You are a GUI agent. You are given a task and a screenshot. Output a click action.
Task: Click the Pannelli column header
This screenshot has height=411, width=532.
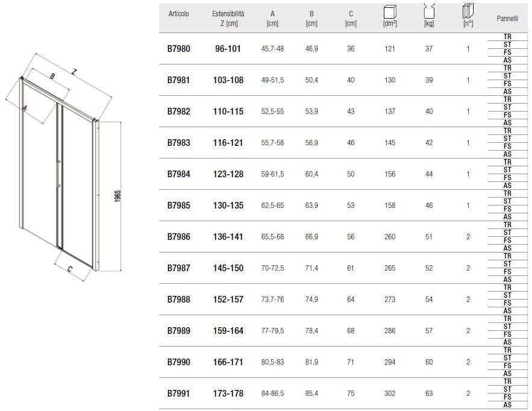point(507,19)
